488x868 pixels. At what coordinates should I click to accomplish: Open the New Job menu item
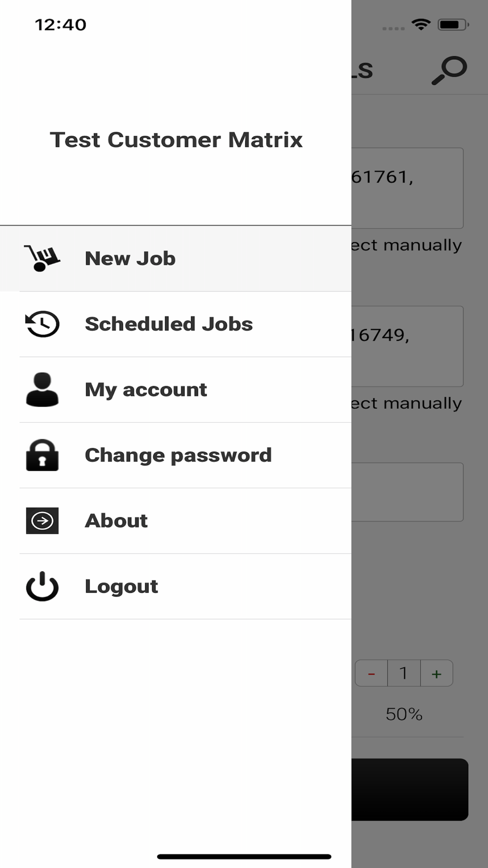(130, 258)
